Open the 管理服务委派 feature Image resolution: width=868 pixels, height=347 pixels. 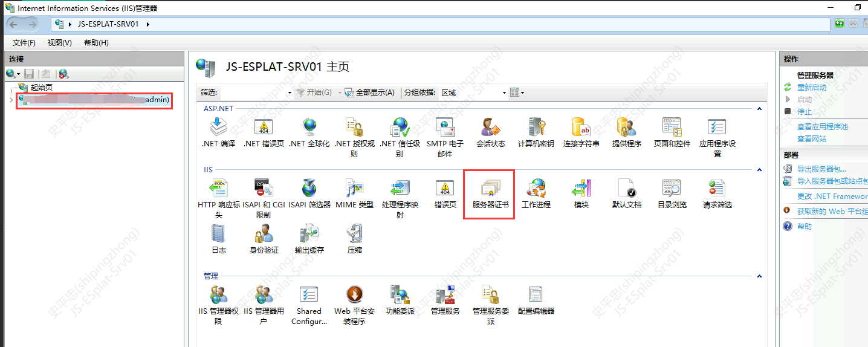click(x=490, y=305)
